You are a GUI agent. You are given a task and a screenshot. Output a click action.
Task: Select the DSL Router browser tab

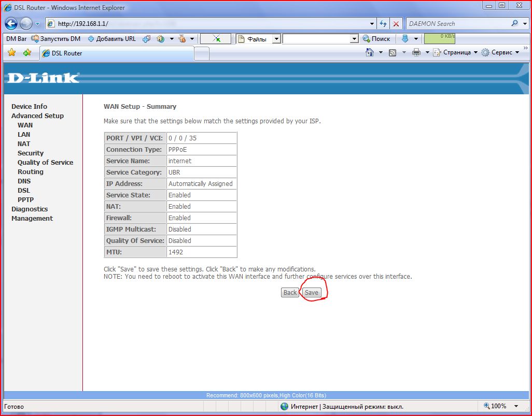click(x=117, y=53)
